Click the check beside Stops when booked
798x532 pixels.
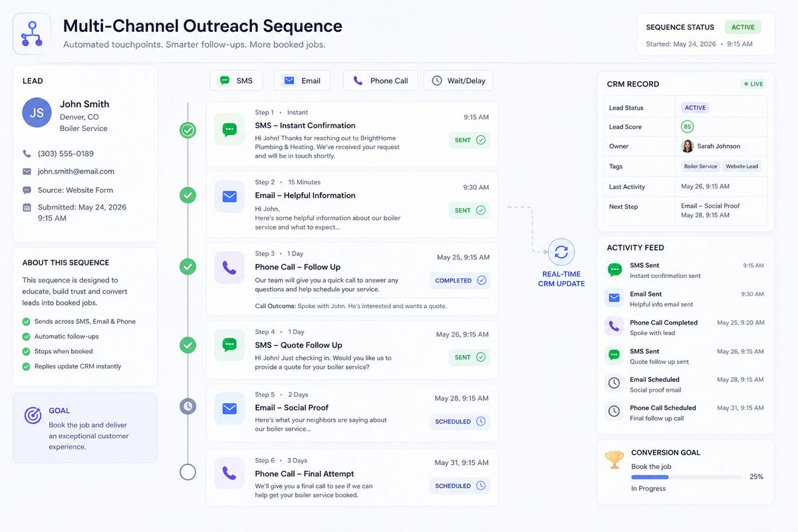coord(27,351)
